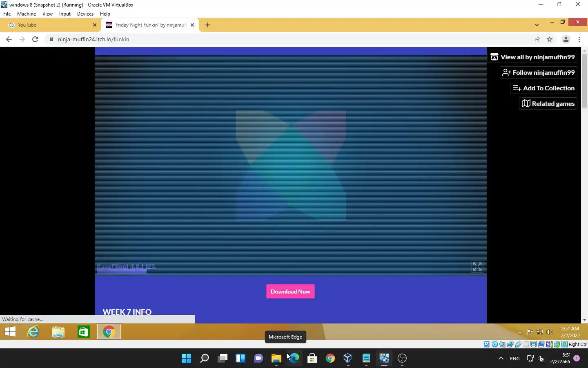Open the green Store icon on guest taskbar

(x=84, y=332)
